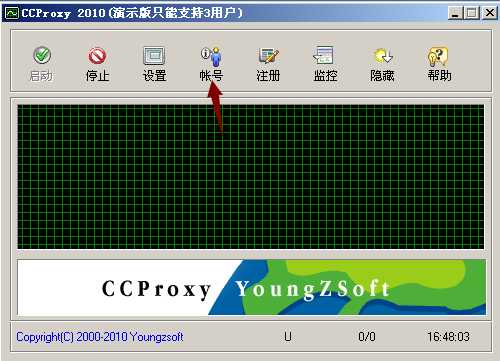The image size is (500, 361).
Task: Click the CCProxy YoungZSoft banner image
Action: tap(252, 287)
